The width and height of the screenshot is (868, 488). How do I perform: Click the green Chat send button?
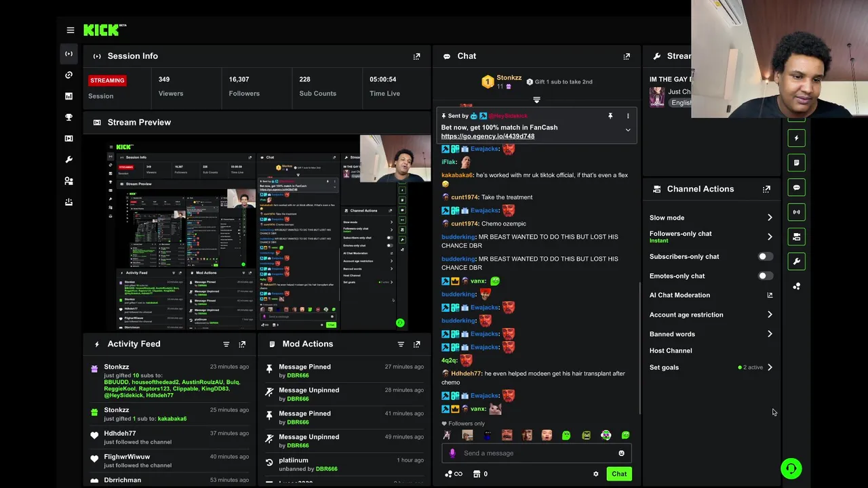(x=619, y=474)
